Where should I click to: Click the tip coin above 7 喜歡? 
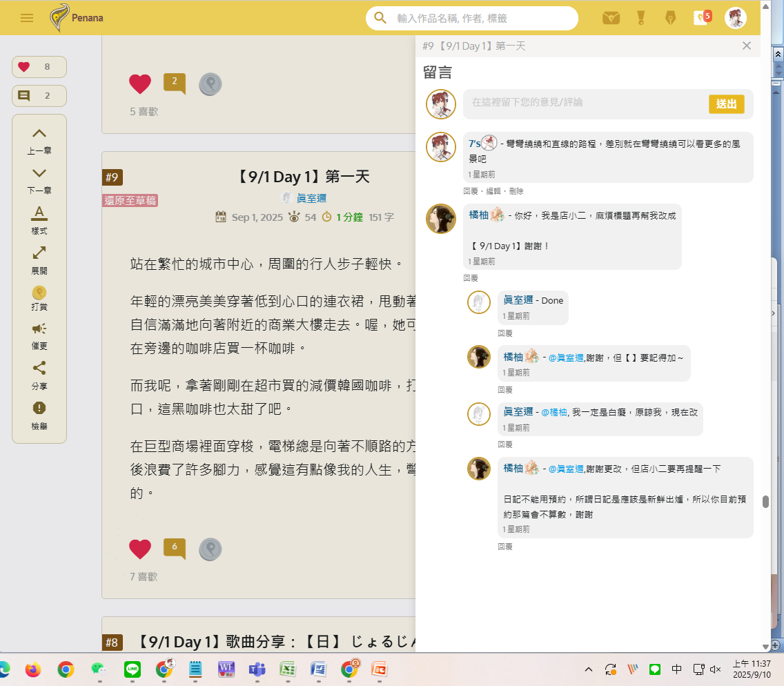[210, 549]
